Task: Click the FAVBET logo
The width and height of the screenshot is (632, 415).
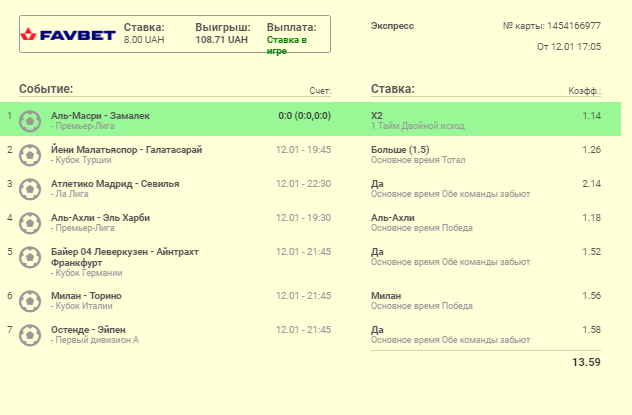Action: click(x=68, y=35)
